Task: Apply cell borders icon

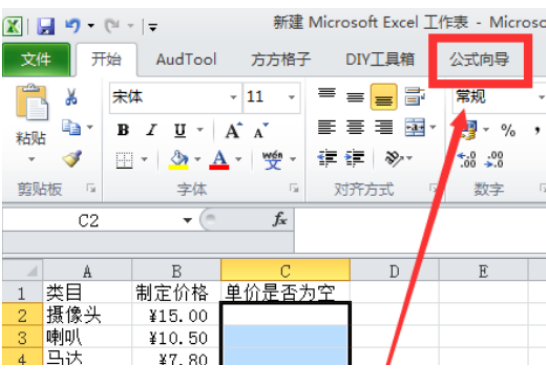Action: [x=124, y=160]
